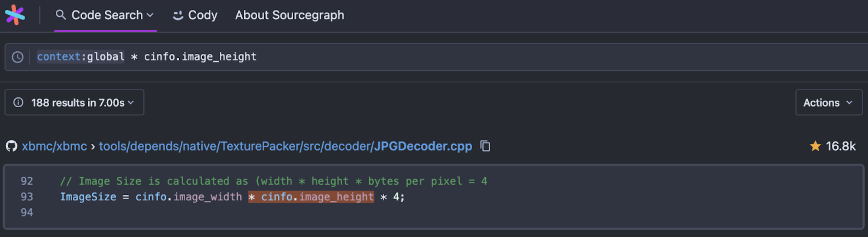Click the results info circle icon
Screen dimensions: 868x237
[x=18, y=103]
